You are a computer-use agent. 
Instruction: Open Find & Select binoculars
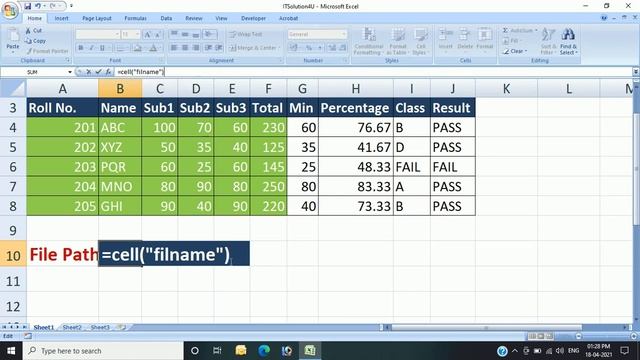(x=568, y=41)
